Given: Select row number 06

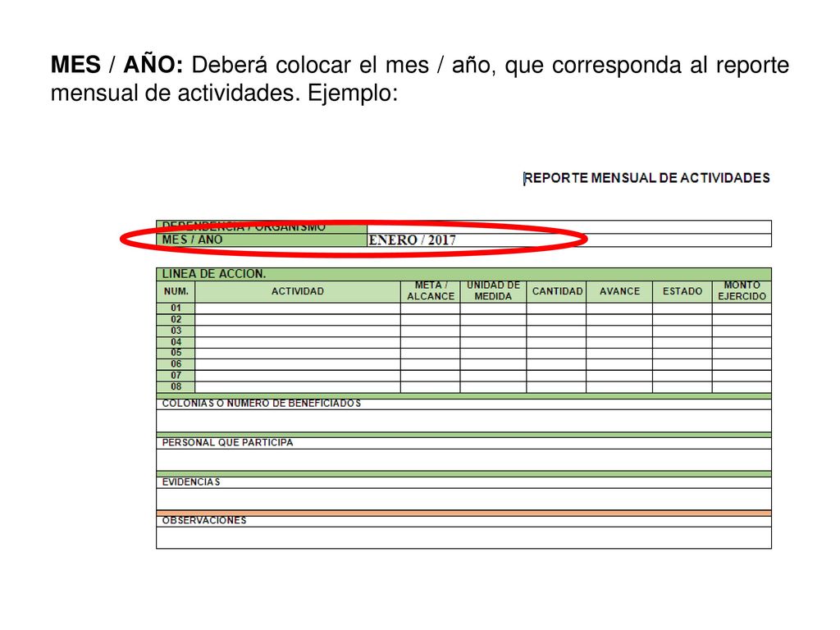Looking at the screenshot, I should pyautogui.click(x=176, y=364).
